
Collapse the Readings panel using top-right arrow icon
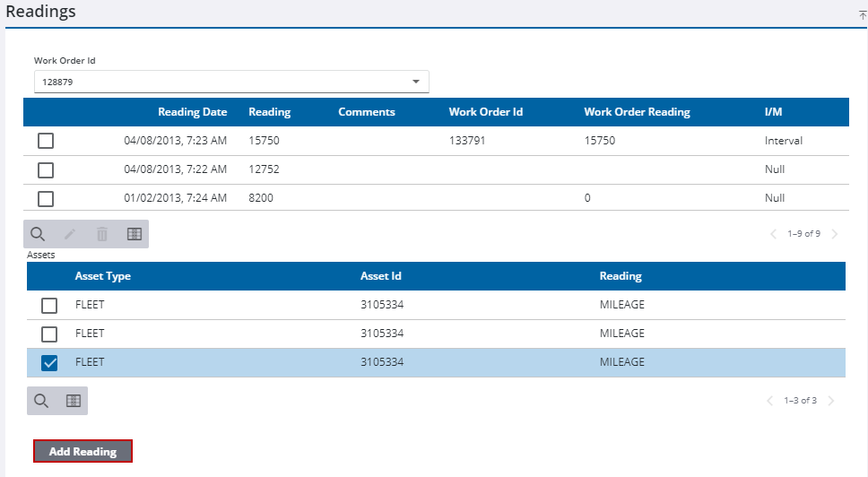862,14
